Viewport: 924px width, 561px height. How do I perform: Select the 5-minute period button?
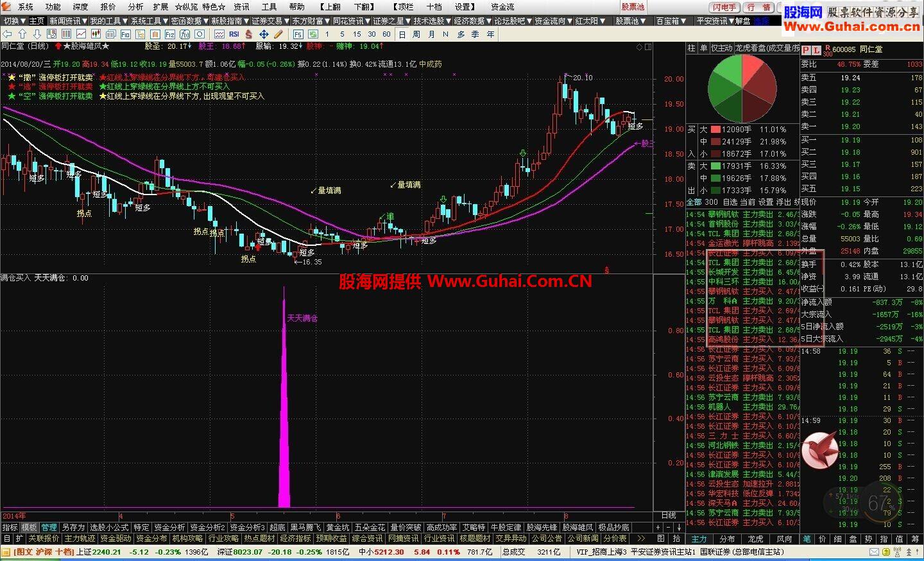click(343, 33)
